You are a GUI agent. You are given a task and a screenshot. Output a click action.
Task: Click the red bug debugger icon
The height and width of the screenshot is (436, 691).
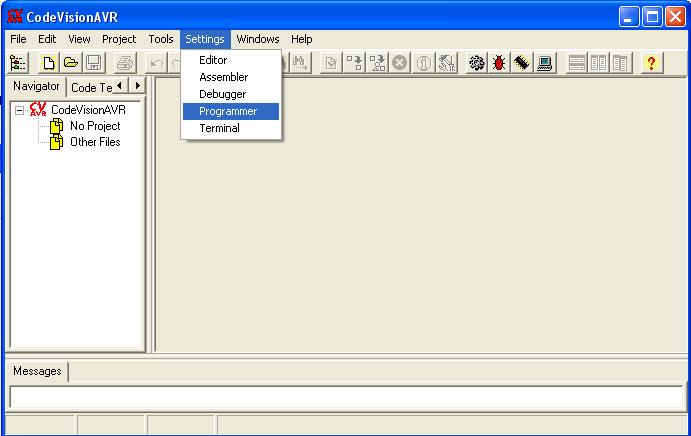tap(499, 63)
